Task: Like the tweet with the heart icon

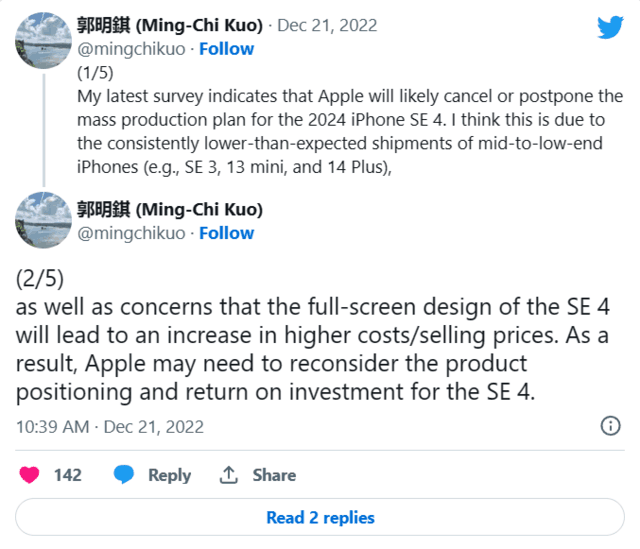Action: click(30, 475)
